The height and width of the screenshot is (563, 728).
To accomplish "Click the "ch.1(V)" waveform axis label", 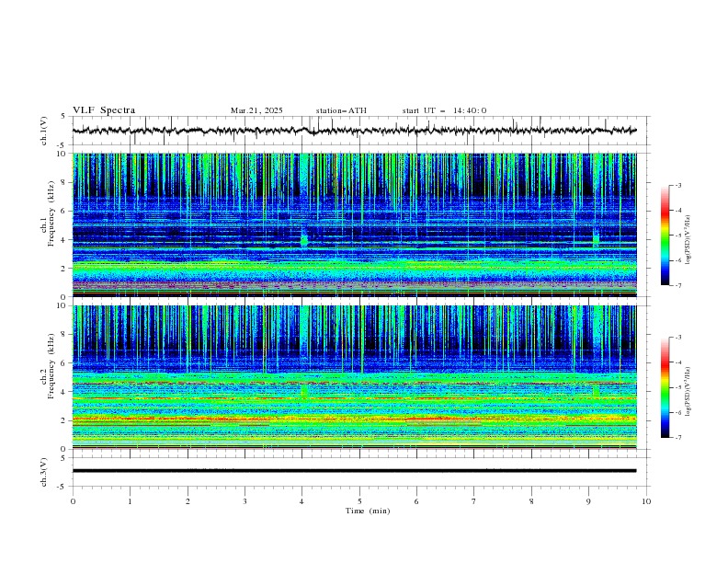I will click(44, 131).
